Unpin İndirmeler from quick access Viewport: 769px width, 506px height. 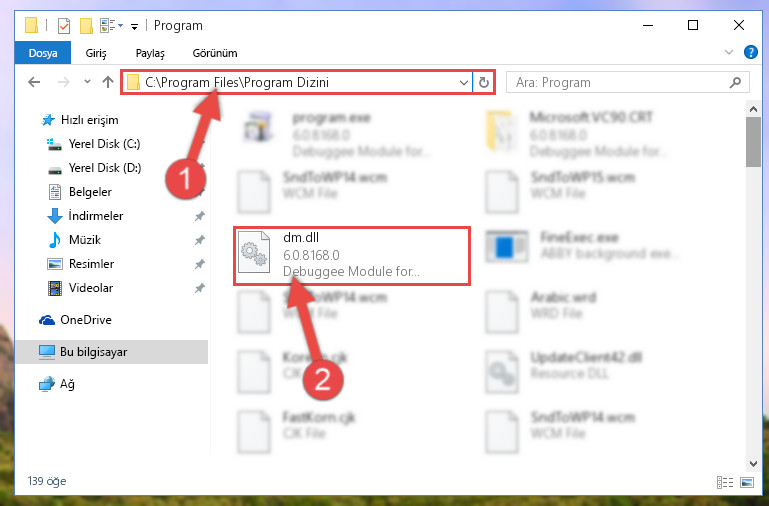click(x=200, y=216)
